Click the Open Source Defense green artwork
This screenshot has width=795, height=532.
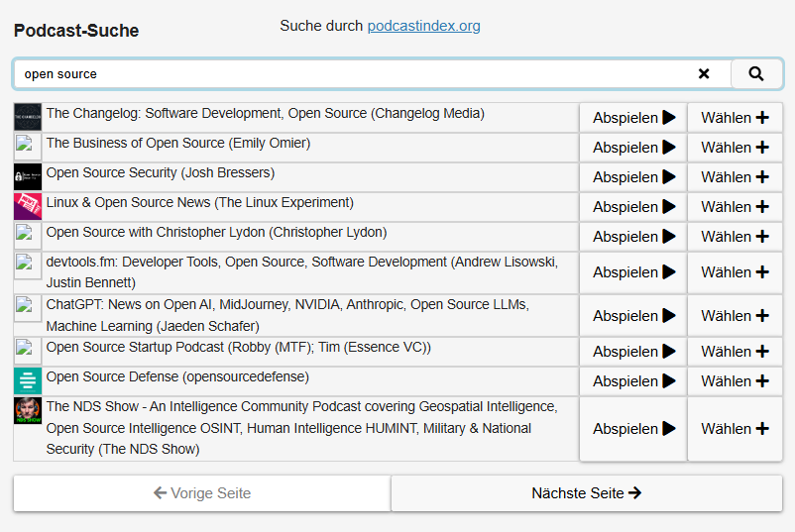[28, 380]
